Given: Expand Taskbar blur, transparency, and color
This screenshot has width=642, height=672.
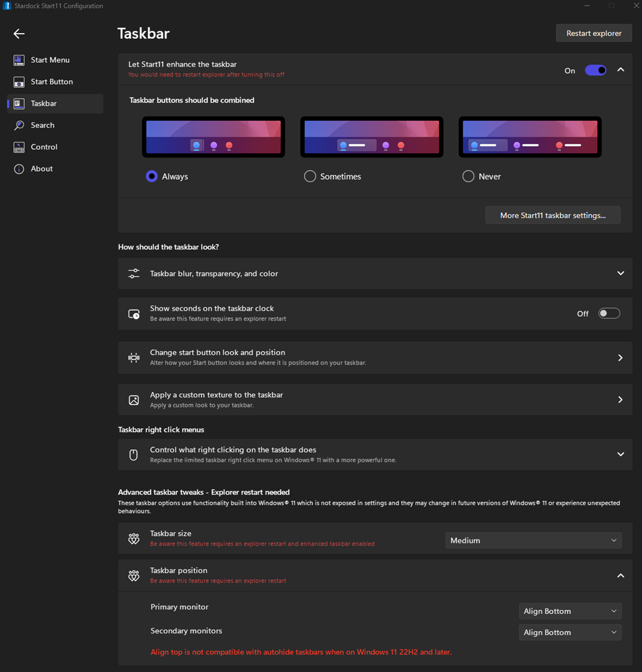Looking at the screenshot, I should click(620, 274).
